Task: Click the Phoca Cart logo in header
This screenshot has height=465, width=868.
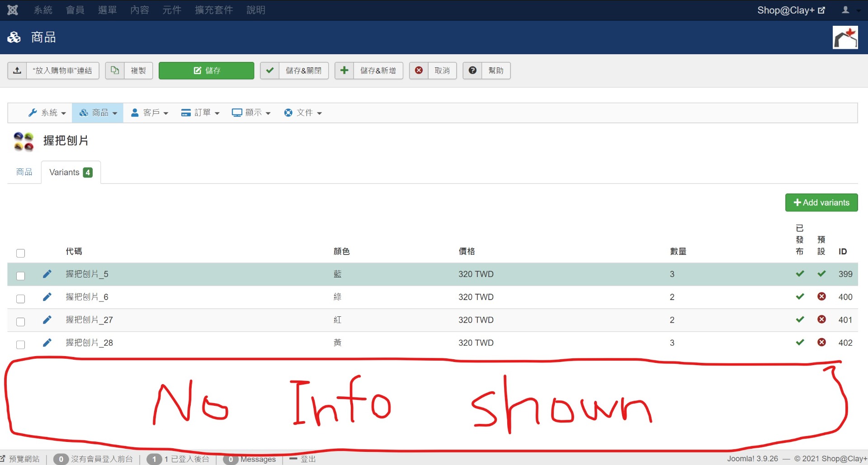Action: pyautogui.click(x=845, y=38)
